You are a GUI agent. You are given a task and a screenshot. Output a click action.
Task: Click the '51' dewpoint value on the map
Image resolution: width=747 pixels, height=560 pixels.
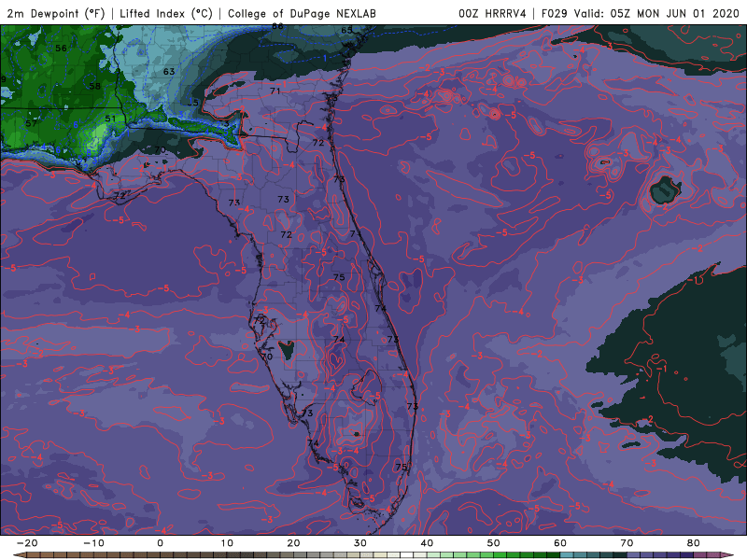click(x=110, y=119)
